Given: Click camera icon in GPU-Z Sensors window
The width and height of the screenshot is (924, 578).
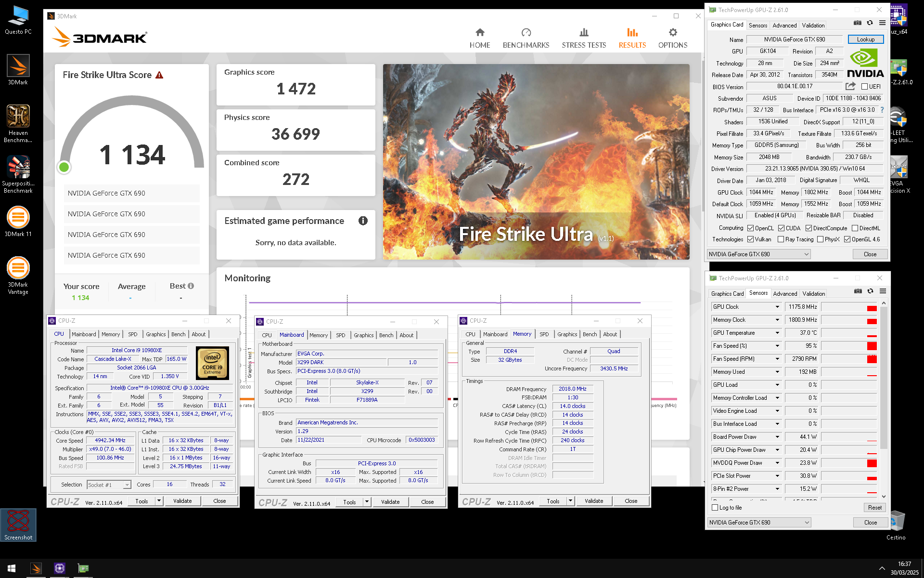Looking at the screenshot, I should point(858,291).
